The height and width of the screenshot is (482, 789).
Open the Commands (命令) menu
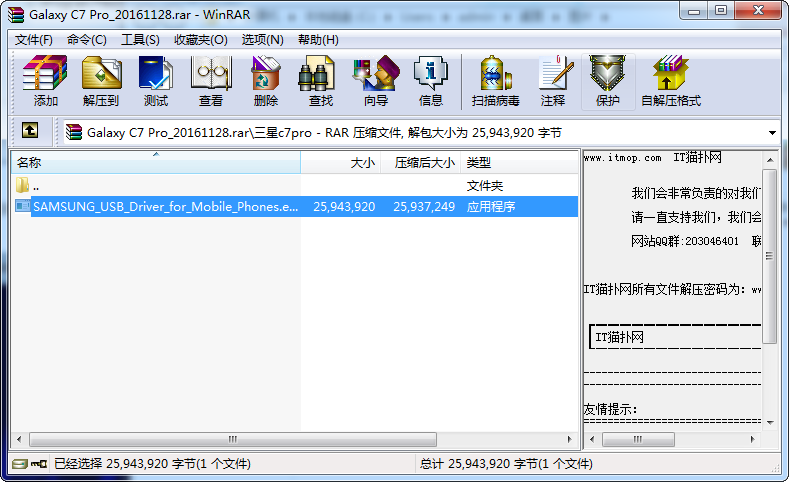click(x=87, y=40)
